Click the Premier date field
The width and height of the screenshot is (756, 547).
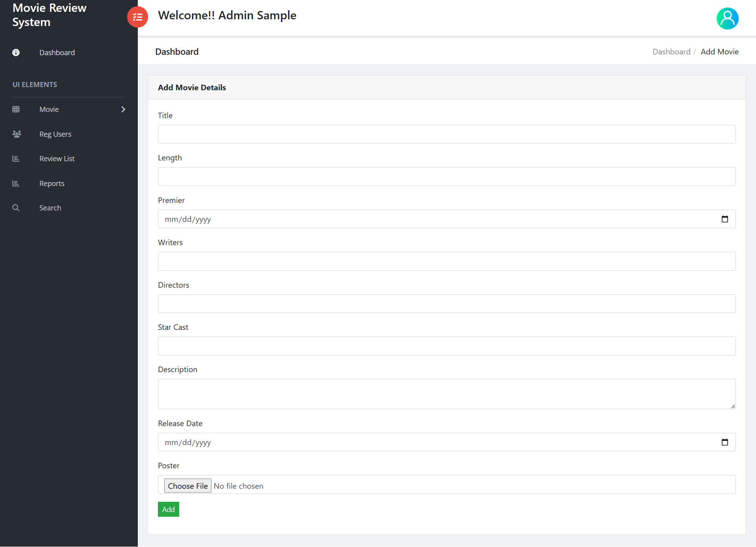447,219
